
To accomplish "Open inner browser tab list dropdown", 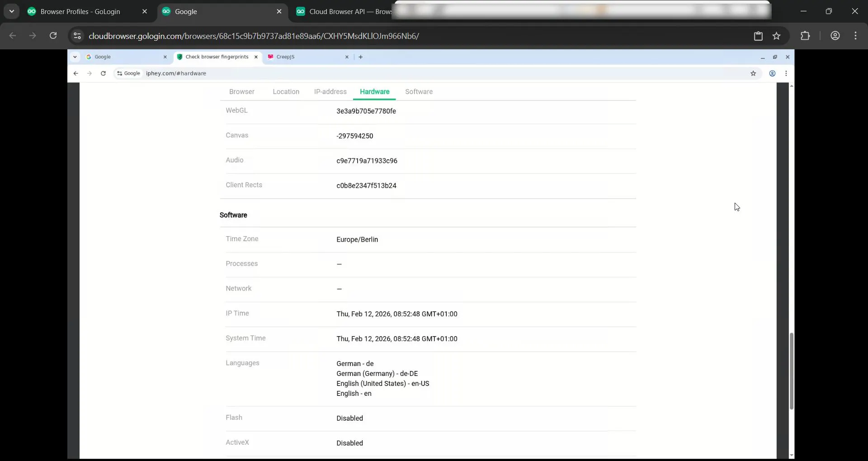I will pyautogui.click(x=75, y=57).
